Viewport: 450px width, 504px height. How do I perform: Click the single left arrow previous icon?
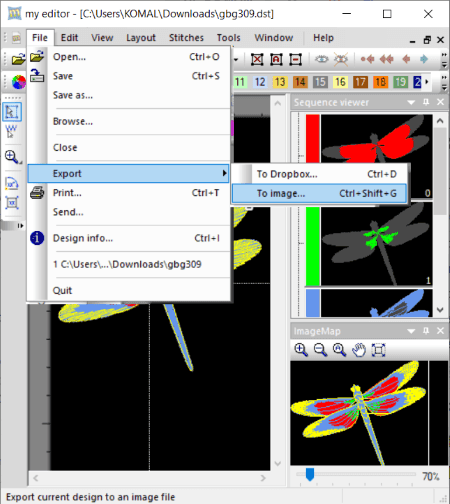[x=406, y=59]
